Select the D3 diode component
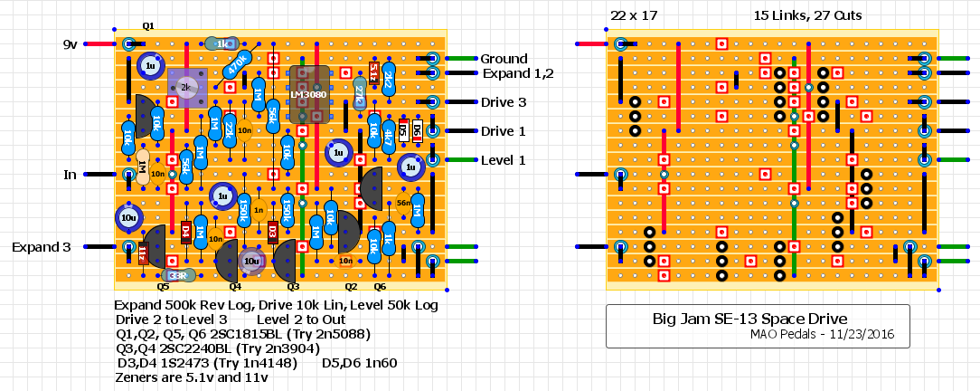This screenshot has width=980, height=391. (272, 232)
